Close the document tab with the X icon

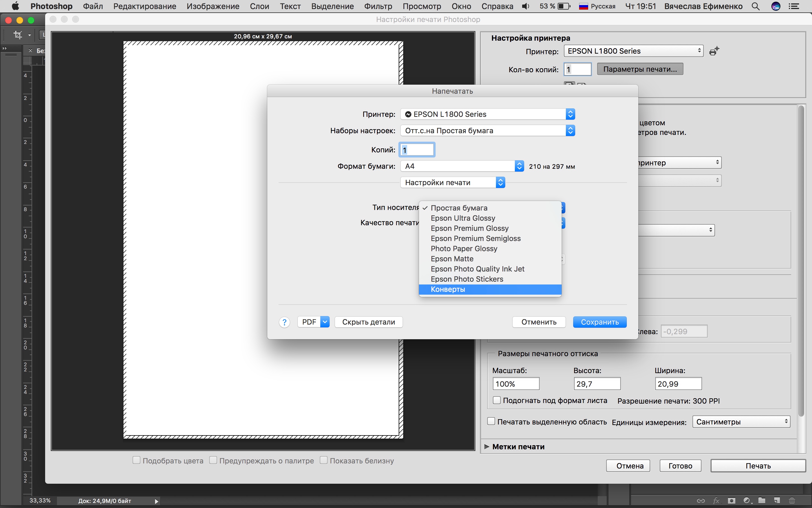[30, 51]
